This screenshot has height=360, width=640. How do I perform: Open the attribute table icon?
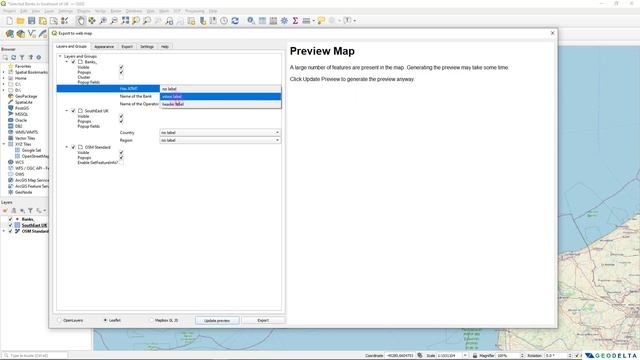[262, 21]
